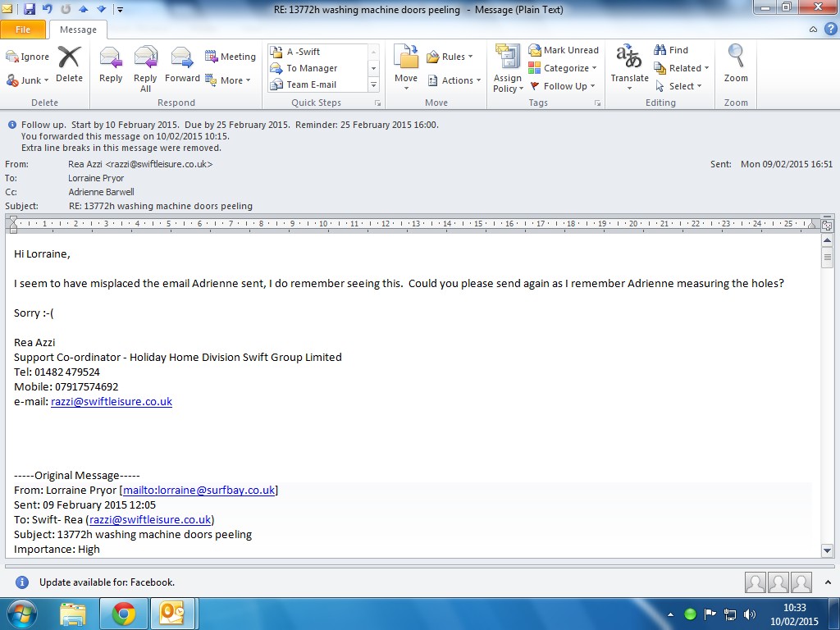Go to next item with down arrow

pyautogui.click(x=101, y=9)
